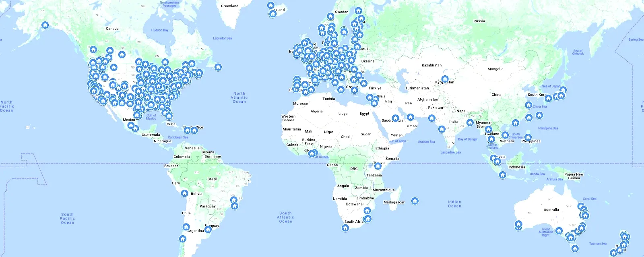This screenshot has height=257, width=644.
Task: Open the house marker in Saudi Arabia
Action: (x=395, y=118)
